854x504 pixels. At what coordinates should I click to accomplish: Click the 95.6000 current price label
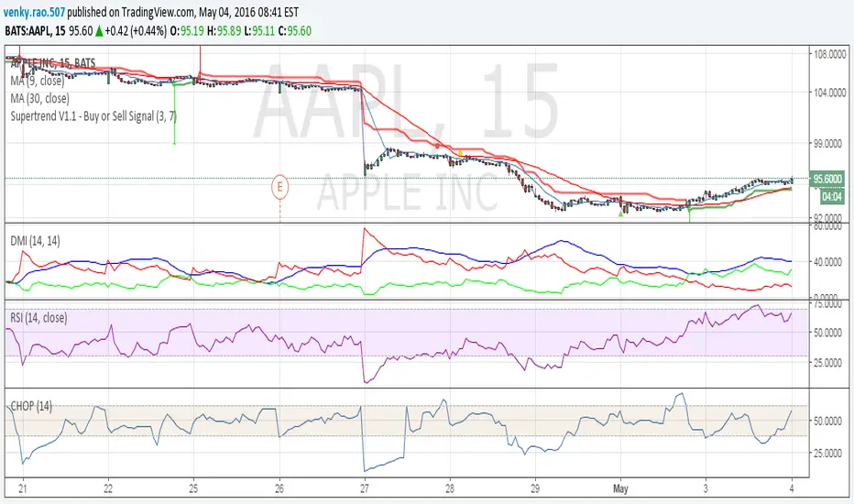pos(827,179)
